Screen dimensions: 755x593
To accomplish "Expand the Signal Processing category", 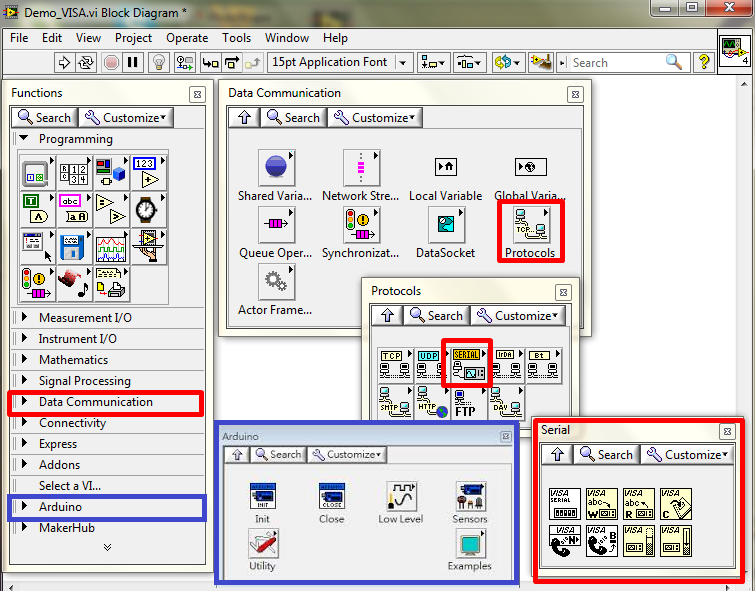I will (24, 380).
